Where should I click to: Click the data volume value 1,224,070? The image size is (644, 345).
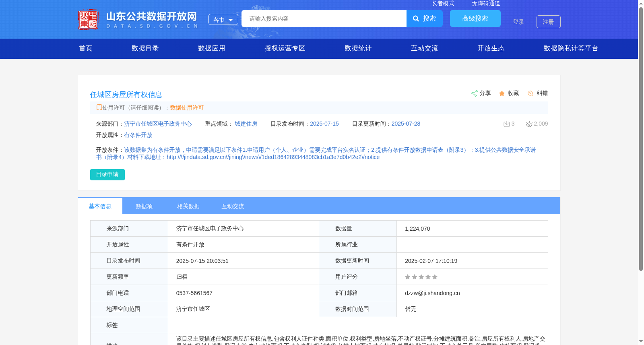point(417,229)
